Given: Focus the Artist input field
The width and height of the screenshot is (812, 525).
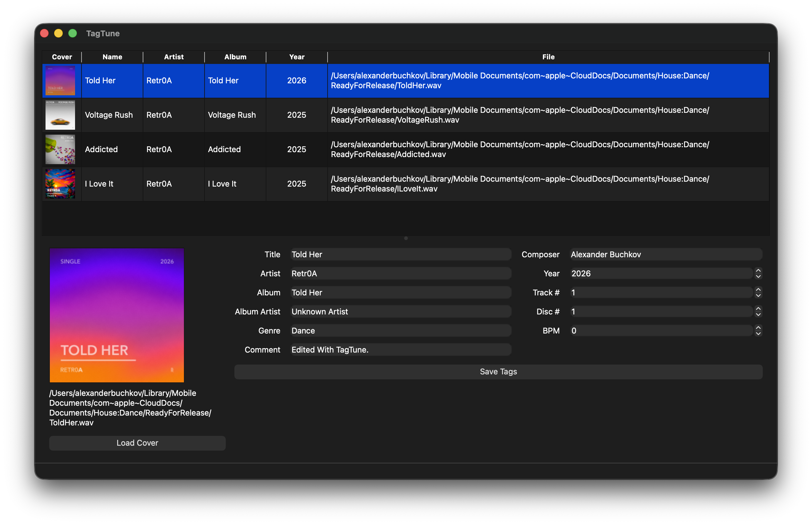Looking at the screenshot, I should point(401,274).
